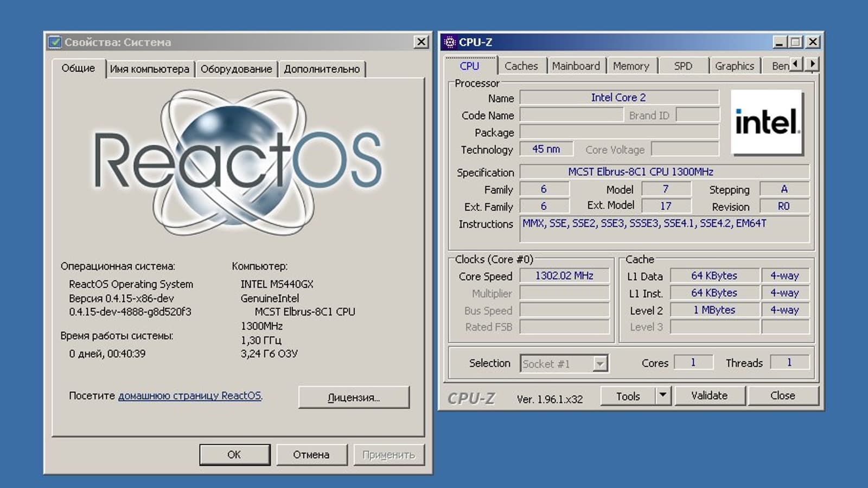
Task: Click the empty Brand ID field
Action: [x=698, y=115]
